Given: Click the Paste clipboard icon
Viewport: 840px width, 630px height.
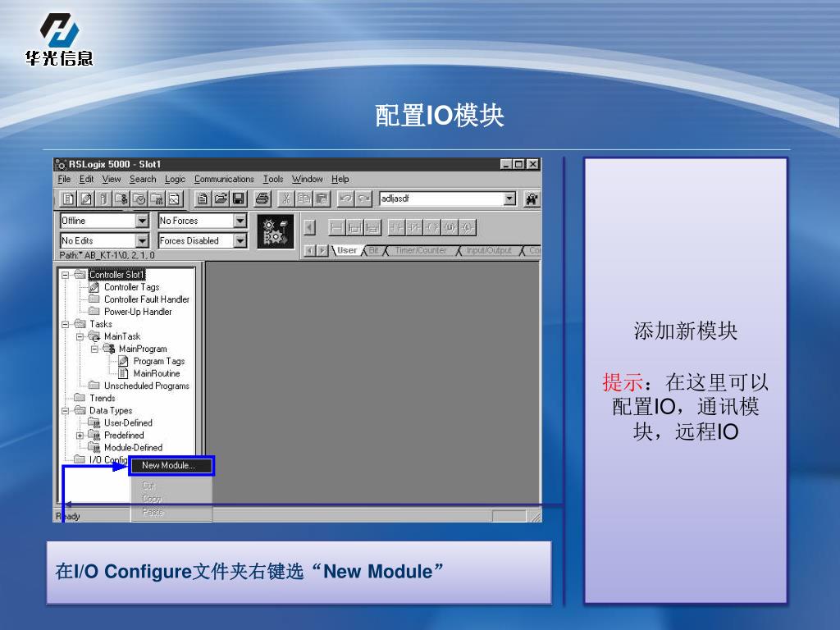Looking at the screenshot, I should [x=322, y=199].
